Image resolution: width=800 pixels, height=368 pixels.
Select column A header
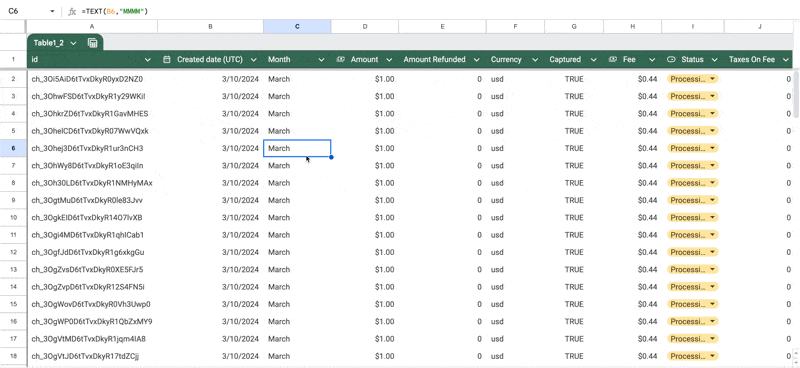click(x=92, y=26)
